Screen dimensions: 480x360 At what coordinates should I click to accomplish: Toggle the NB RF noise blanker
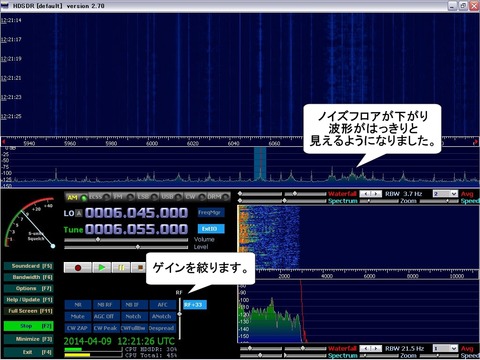click(105, 305)
